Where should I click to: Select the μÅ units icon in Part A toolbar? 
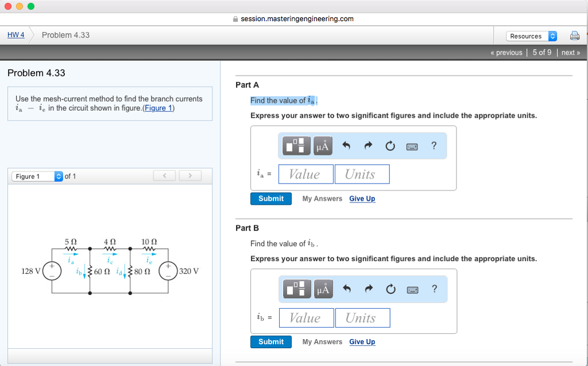pos(322,146)
